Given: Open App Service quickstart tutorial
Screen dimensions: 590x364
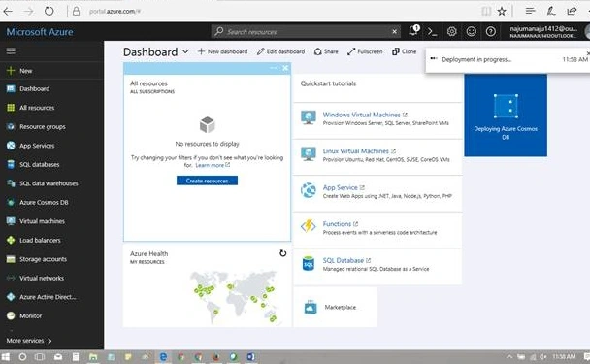Looking at the screenshot, I should pos(344,187).
